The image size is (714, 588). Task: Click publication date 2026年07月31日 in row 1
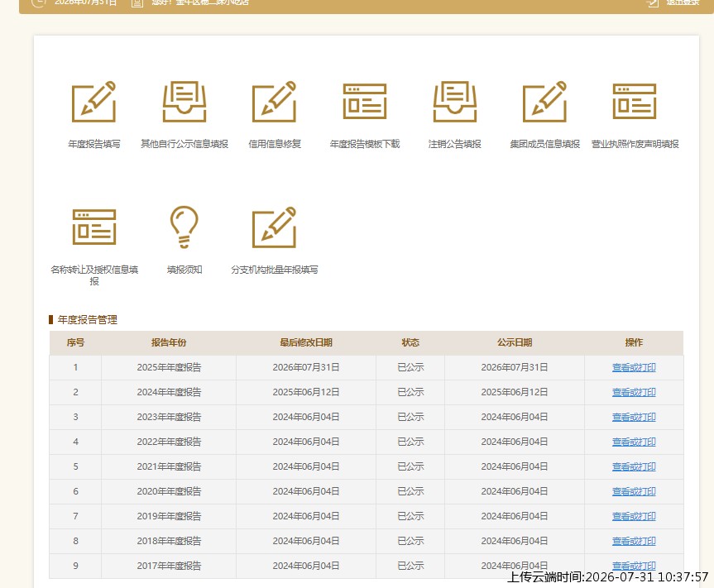pos(515,367)
